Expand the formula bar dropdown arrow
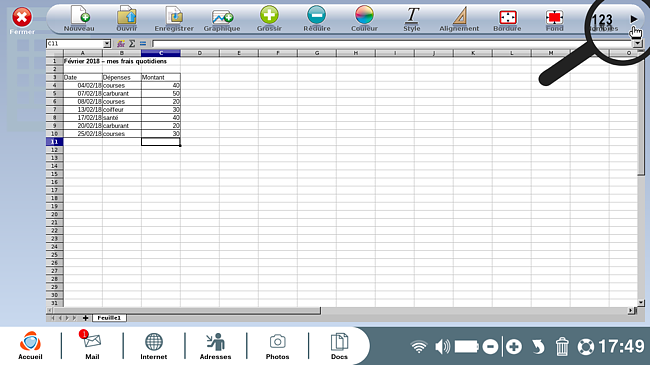 637,44
